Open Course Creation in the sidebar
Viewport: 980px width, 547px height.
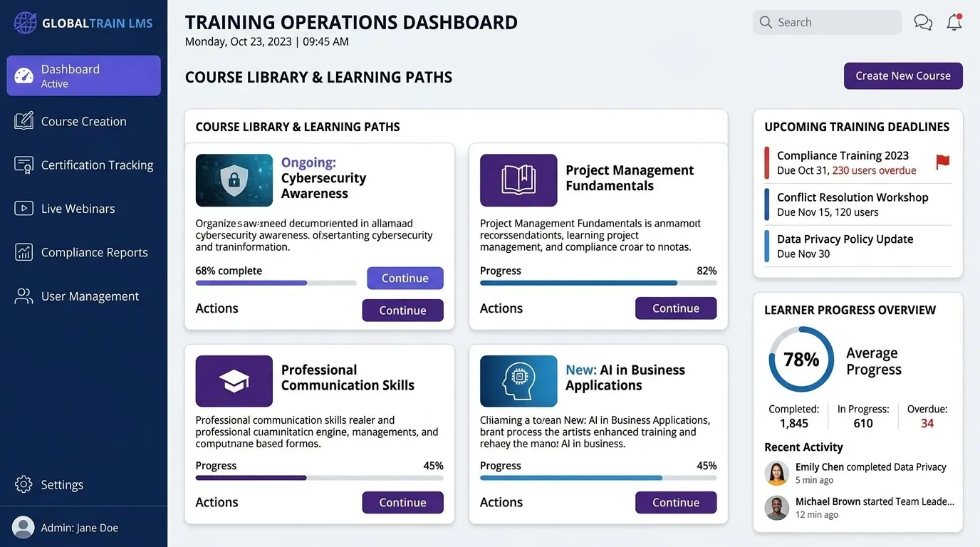[x=84, y=121]
